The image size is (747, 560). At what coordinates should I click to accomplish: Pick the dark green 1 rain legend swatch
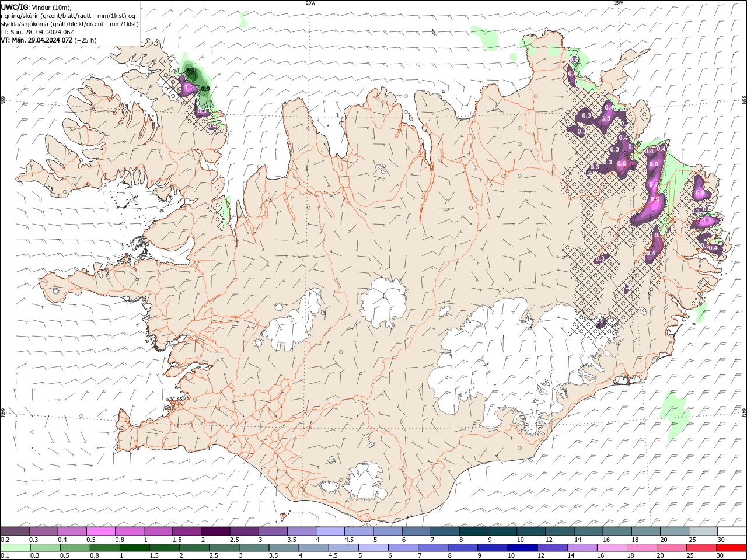[x=135, y=548]
